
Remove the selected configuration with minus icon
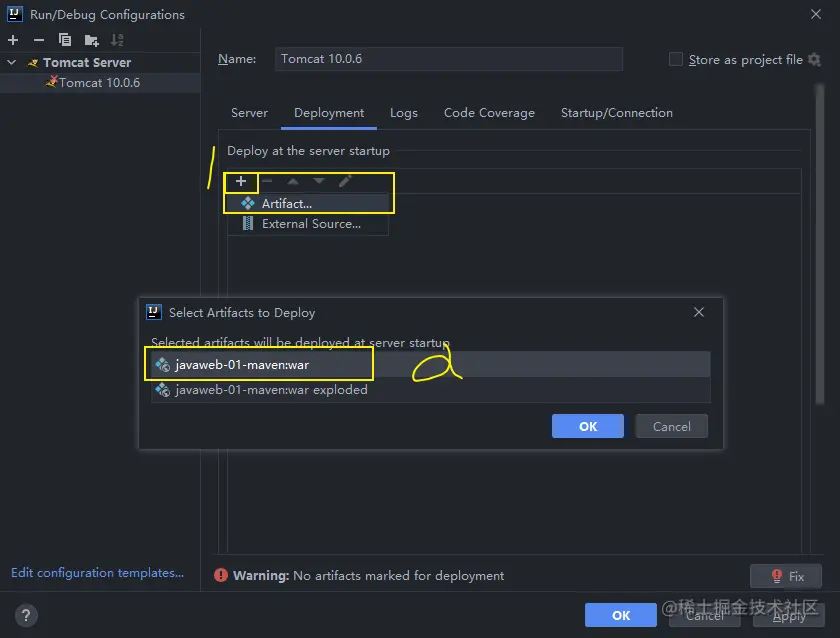pos(39,40)
